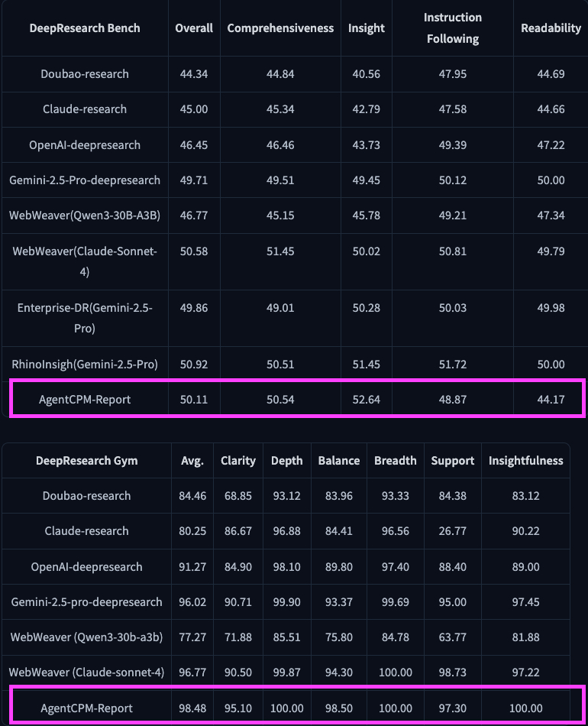Click the DeepResearch Bench table header

[x=85, y=28]
